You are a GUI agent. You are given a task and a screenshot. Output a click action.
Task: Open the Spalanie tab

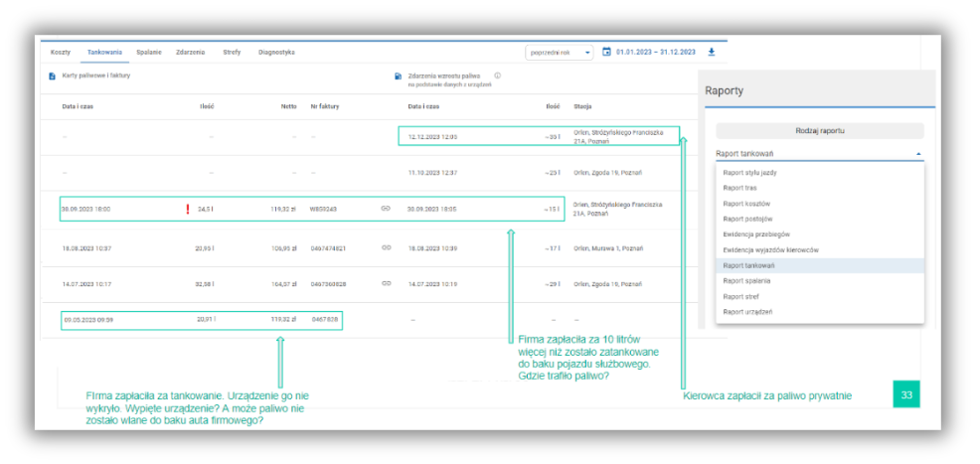click(148, 52)
